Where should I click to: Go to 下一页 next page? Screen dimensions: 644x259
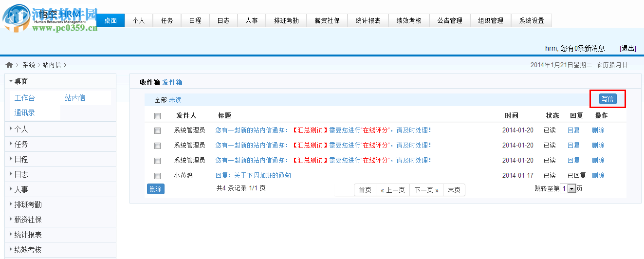click(x=426, y=190)
